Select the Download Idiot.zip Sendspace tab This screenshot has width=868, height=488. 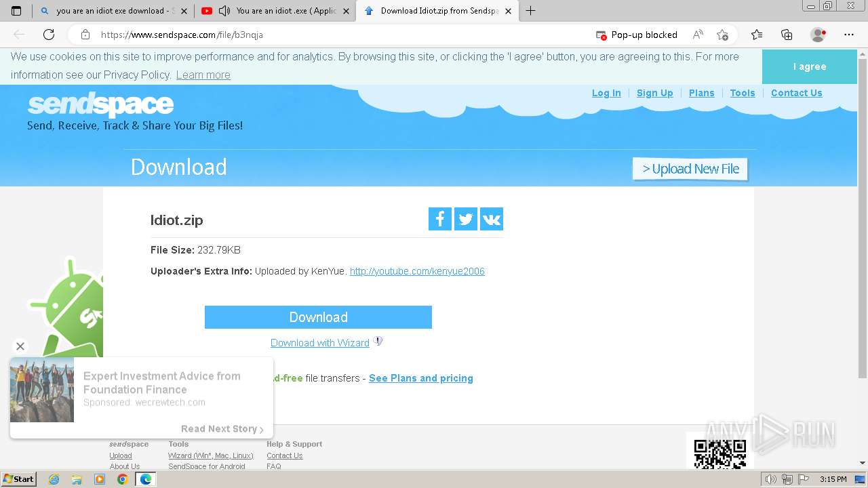coord(437,11)
